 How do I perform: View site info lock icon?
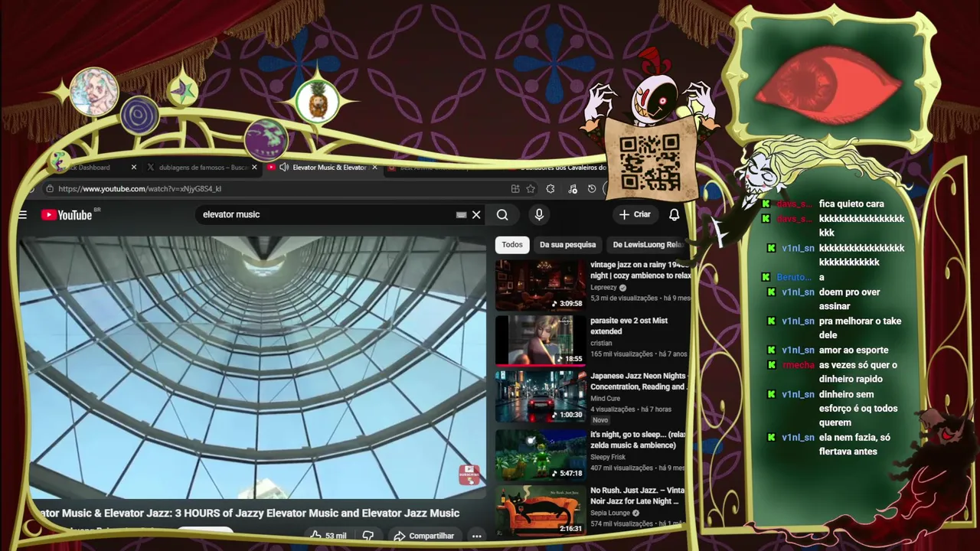50,189
